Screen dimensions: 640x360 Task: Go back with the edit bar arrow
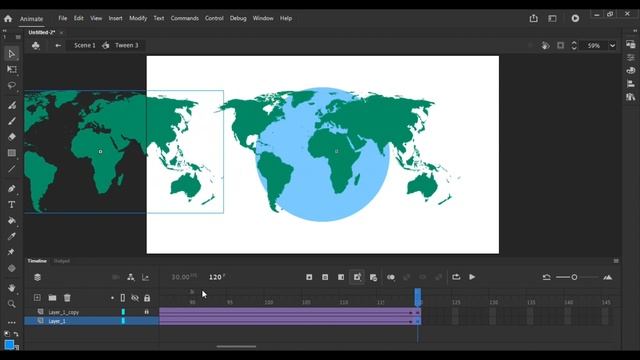(58, 45)
